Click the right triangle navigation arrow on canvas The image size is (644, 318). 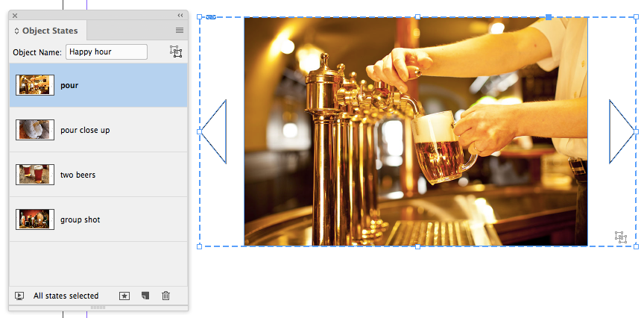pyautogui.click(x=622, y=131)
